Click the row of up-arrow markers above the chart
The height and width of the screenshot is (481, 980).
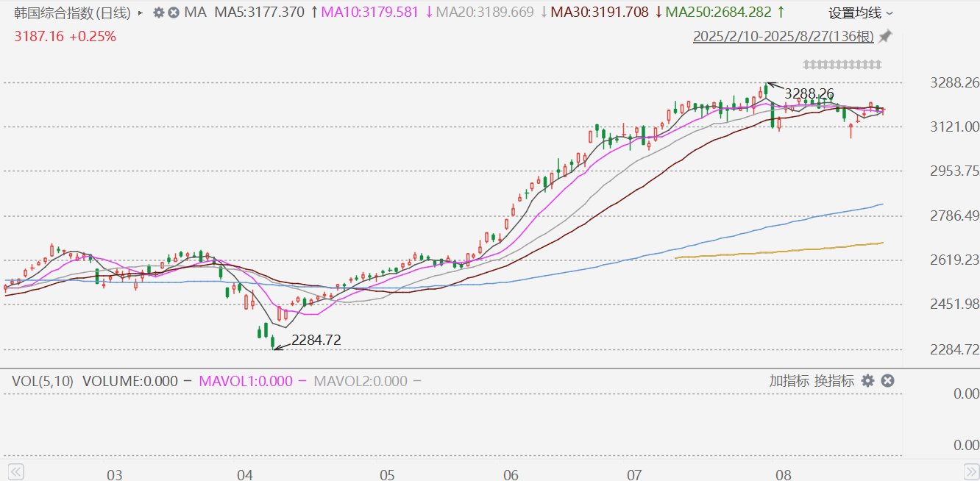click(842, 65)
